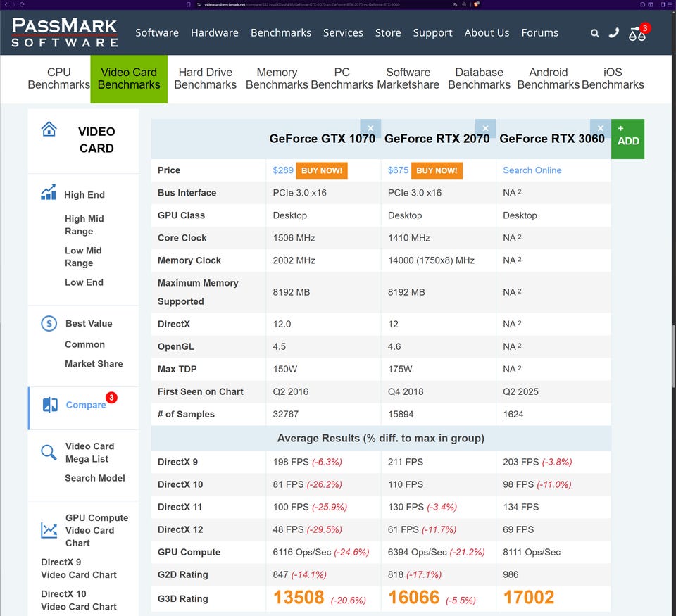The height and width of the screenshot is (616, 676).
Task: Open the Benchmarks menu in top navigation
Action: (x=280, y=33)
